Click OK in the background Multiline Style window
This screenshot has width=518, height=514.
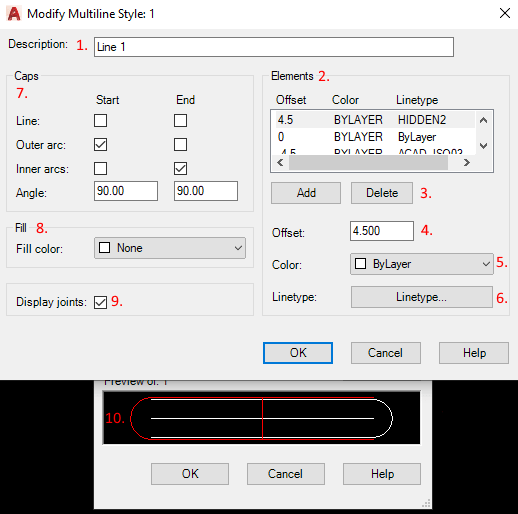tap(190, 474)
